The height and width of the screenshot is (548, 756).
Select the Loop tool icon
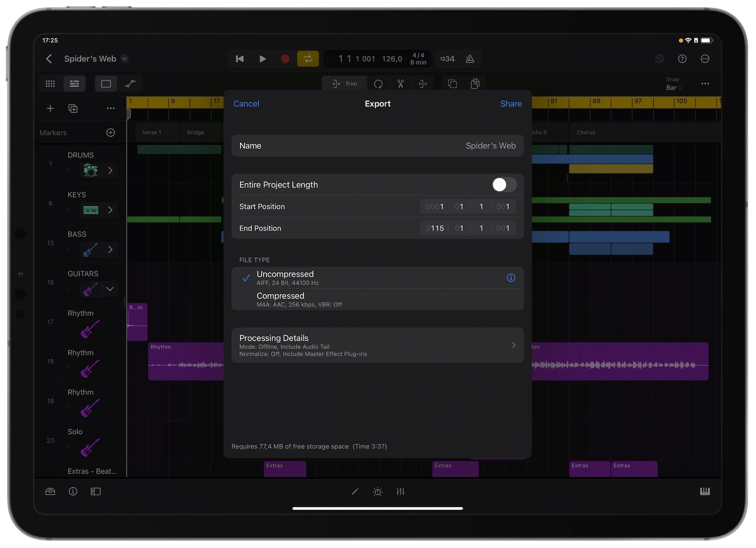point(378,84)
